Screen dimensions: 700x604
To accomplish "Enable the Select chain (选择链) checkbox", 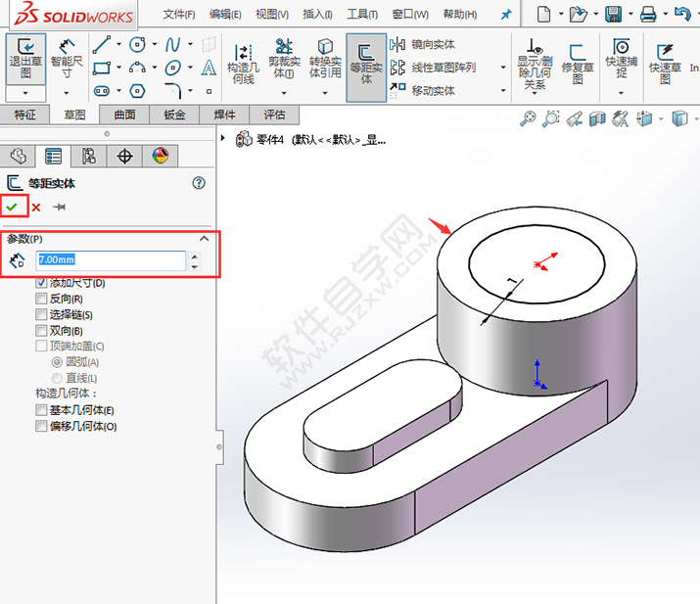I will (41, 314).
